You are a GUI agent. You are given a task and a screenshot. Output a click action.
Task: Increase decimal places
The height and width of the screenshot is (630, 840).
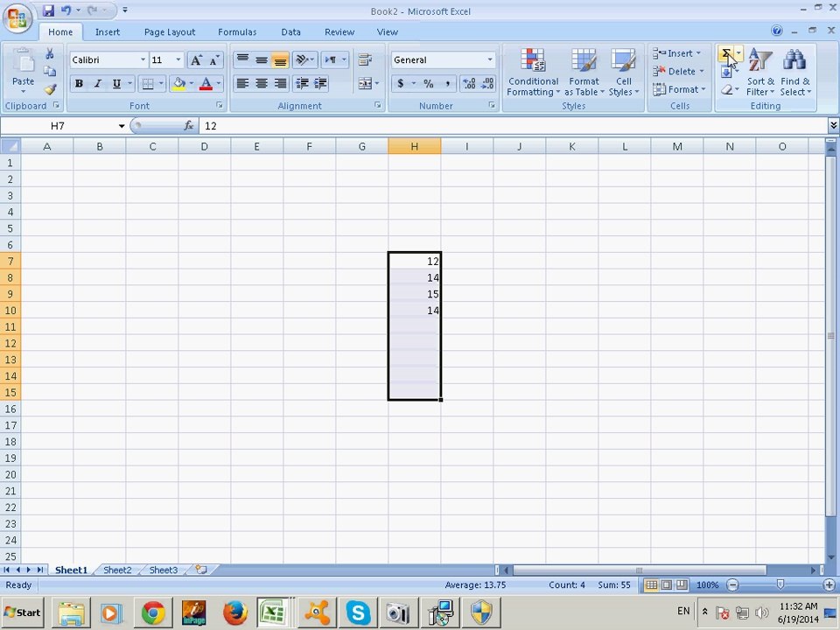(469, 84)
